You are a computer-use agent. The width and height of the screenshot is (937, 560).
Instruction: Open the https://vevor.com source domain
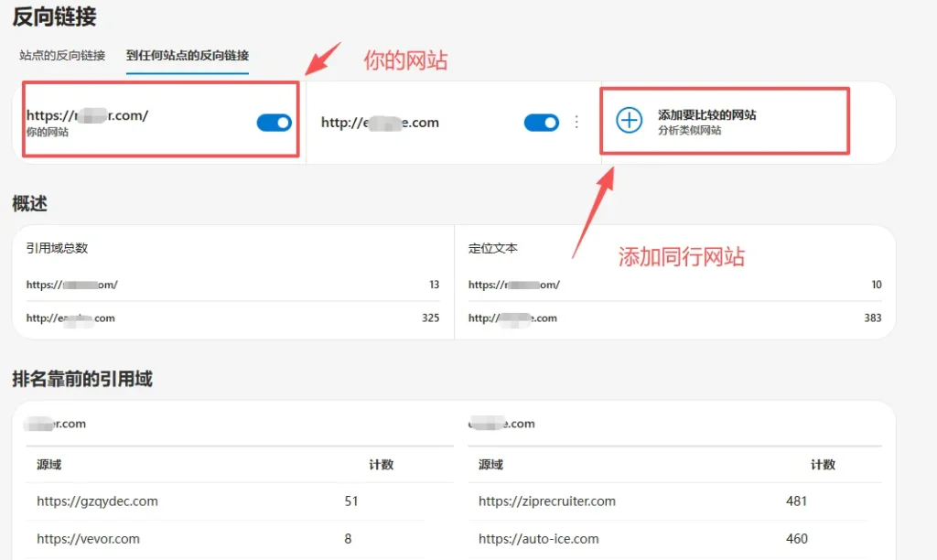click(x=88, y=538)
